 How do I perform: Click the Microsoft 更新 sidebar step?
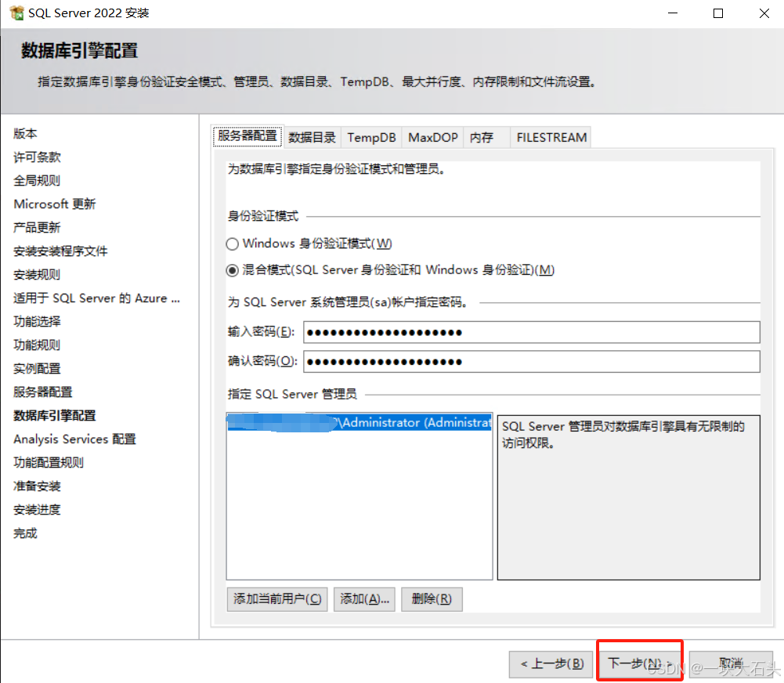tap(55, 204)
